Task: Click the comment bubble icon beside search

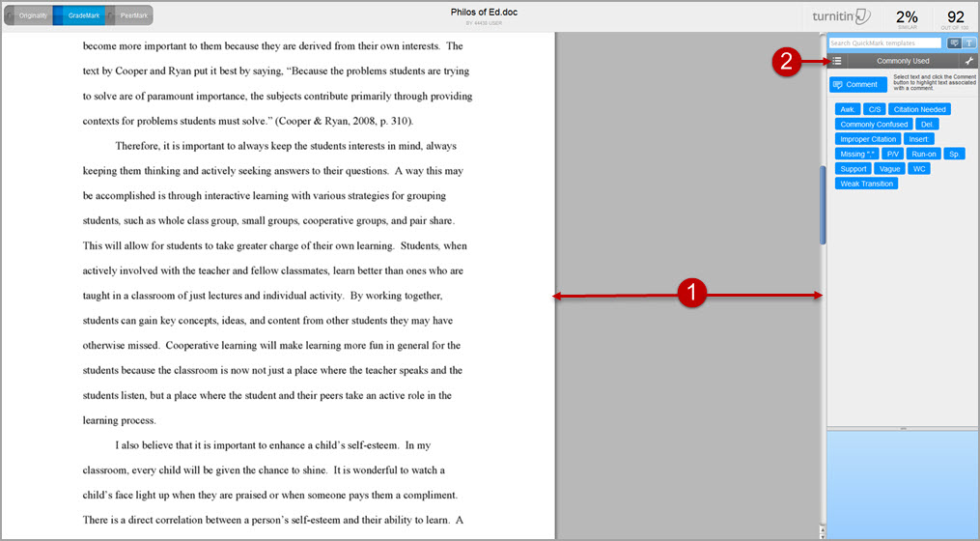Action: (954, 43)
